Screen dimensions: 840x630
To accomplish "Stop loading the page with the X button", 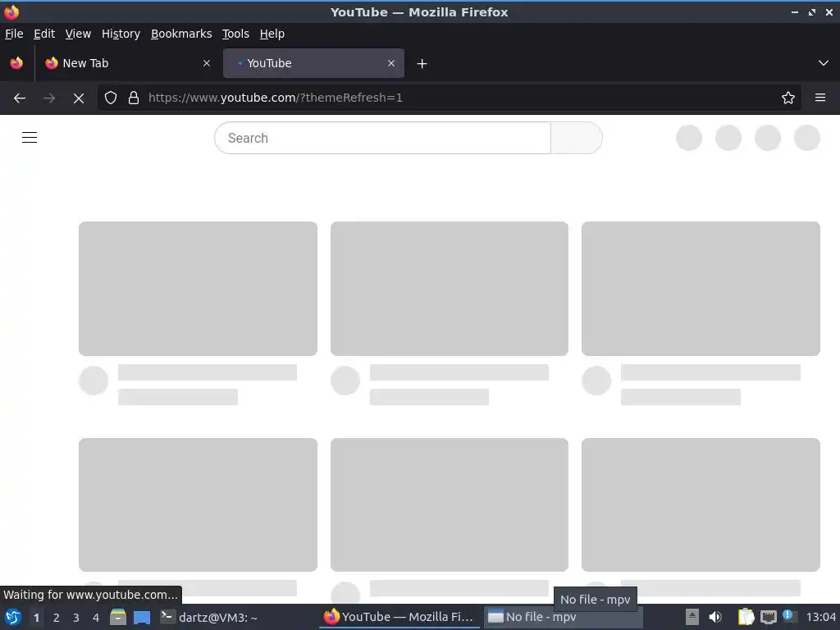I will (79, 98).
